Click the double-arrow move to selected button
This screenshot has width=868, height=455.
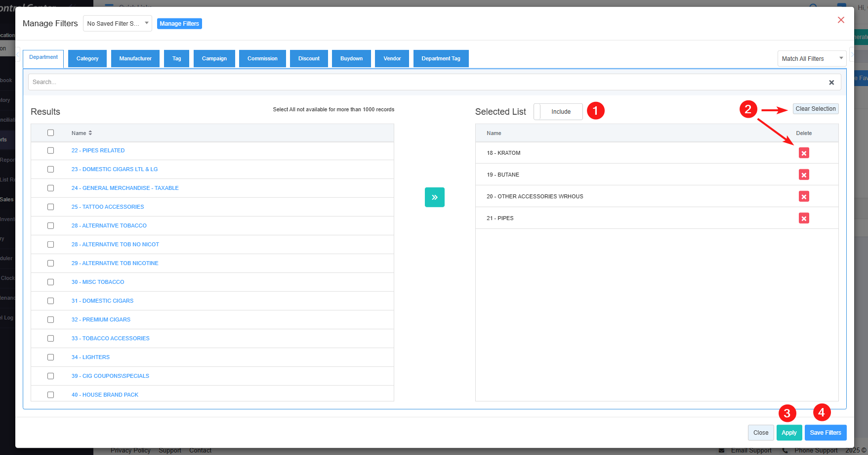[434, 197]
